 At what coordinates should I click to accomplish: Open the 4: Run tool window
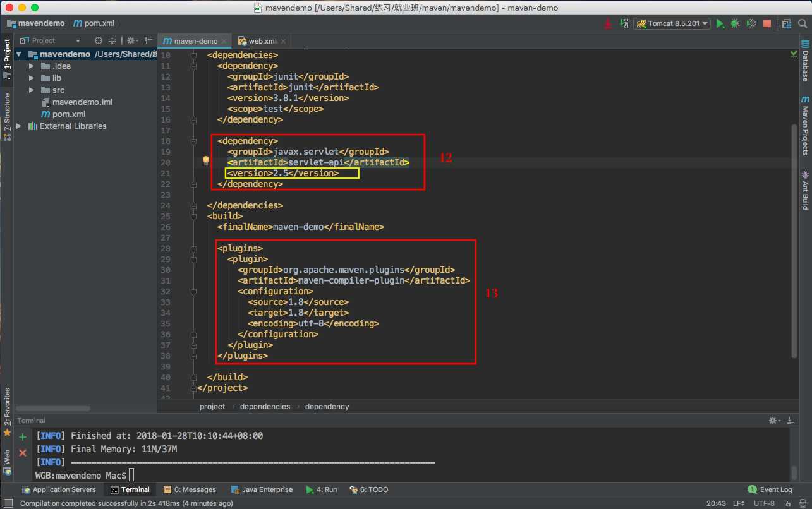click(322, 489)
